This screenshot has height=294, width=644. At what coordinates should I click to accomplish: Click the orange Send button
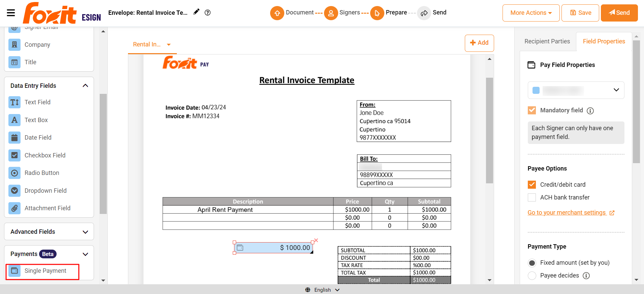(x=619, y=13)
